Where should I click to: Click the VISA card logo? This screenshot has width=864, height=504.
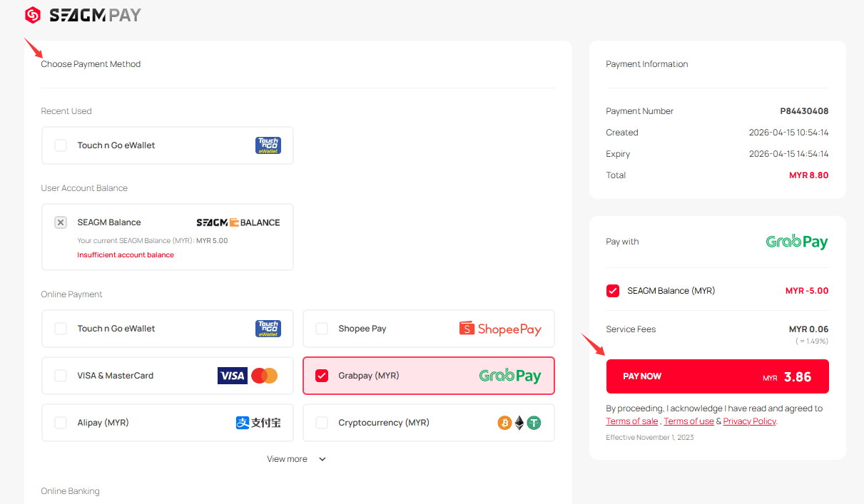tap(232, 376)
